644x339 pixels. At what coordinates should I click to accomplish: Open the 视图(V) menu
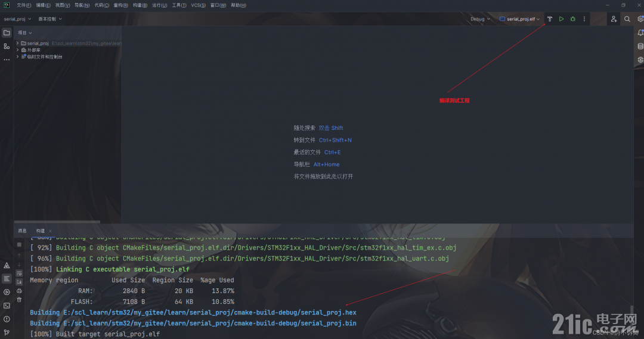point(63,5)
